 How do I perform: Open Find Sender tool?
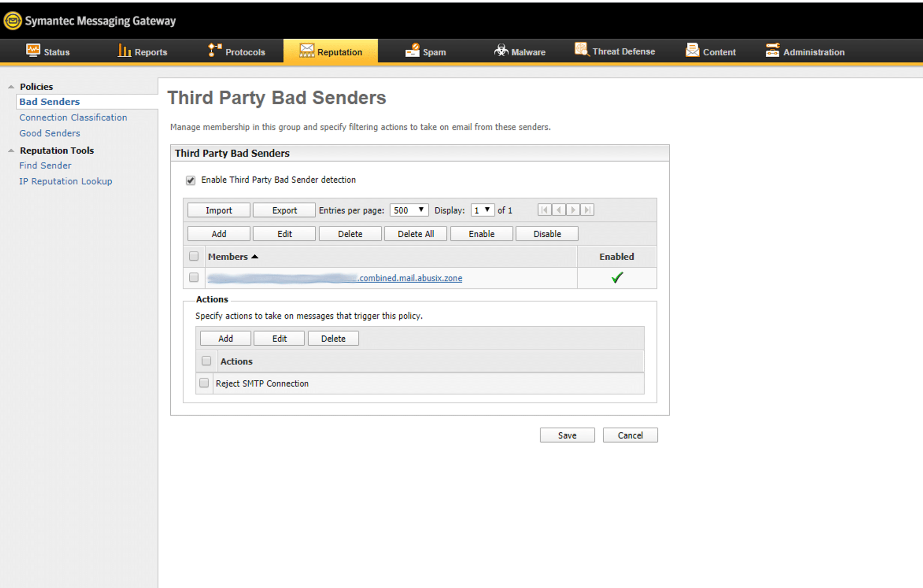click(x=45, y=165)
